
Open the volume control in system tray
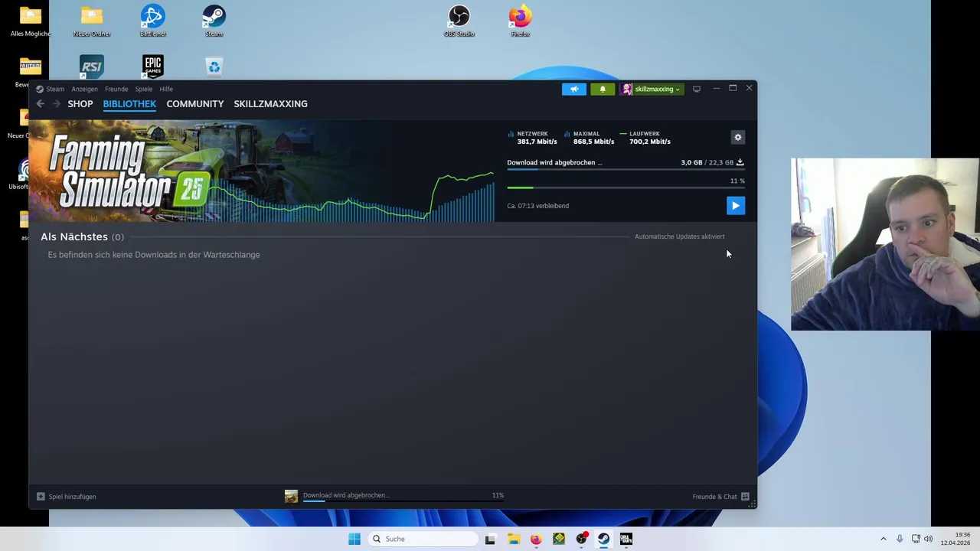tap(928, 539)
